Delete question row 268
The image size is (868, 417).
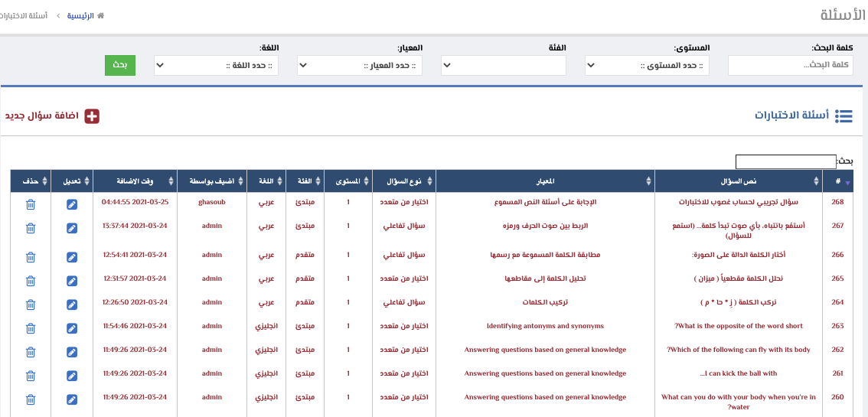(x=31, y=204)
